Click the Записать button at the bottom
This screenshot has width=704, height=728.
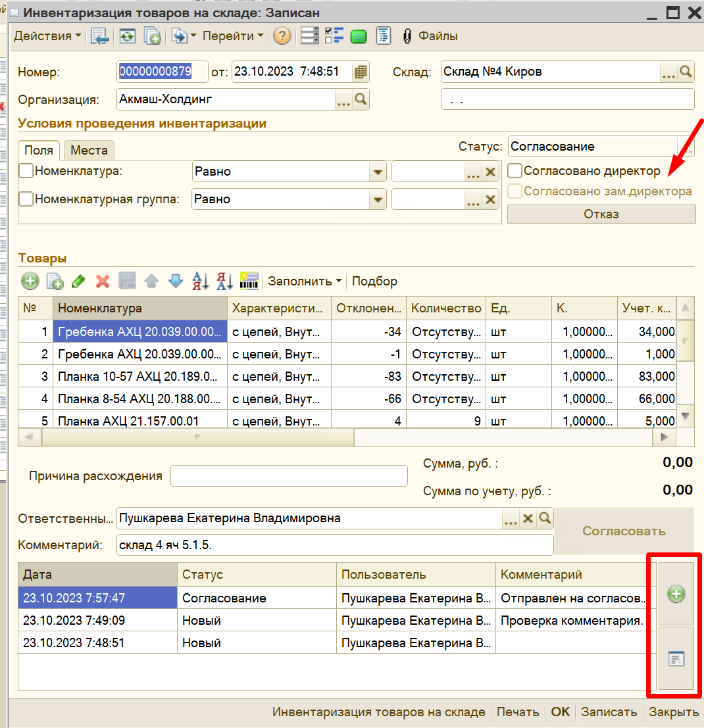(609, 712)
